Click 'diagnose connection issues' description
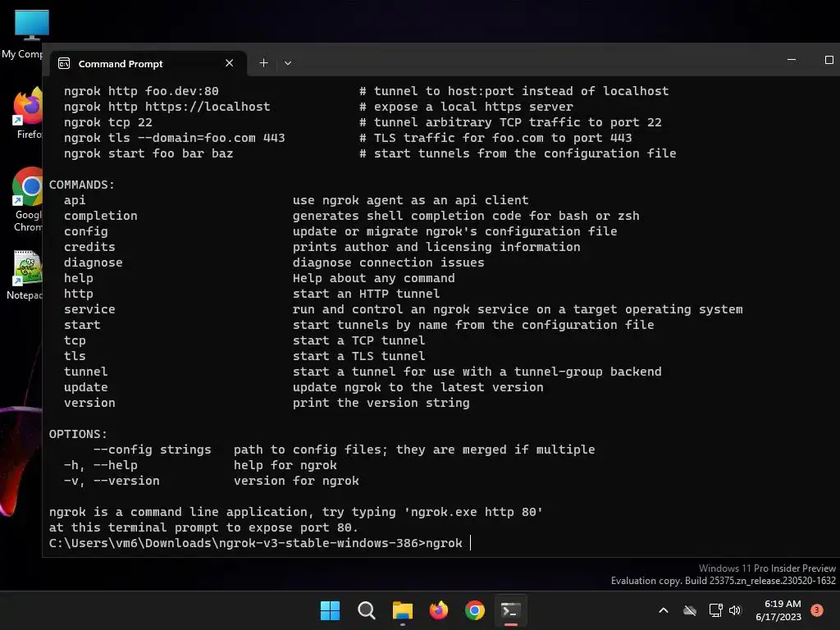Viewport: 840px width, 630px height. coord(388,262)
